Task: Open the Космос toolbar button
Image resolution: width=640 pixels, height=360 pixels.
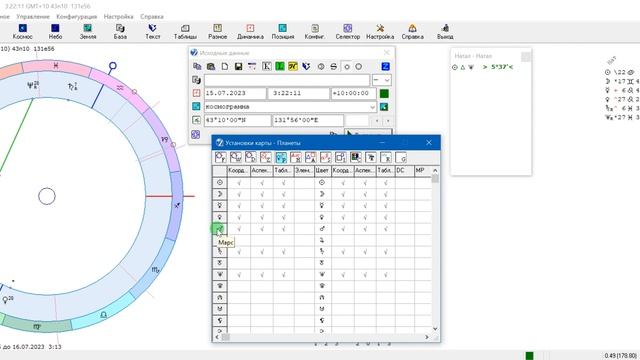Action: [x=22, y=31]
